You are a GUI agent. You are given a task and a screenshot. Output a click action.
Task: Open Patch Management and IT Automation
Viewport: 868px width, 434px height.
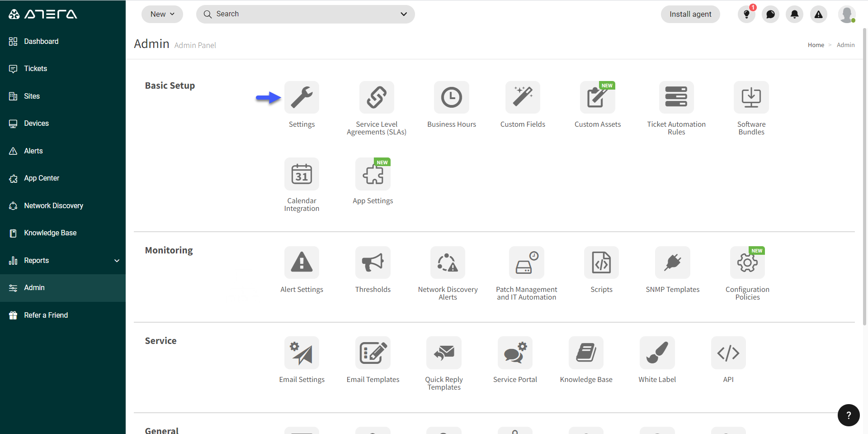527,262
